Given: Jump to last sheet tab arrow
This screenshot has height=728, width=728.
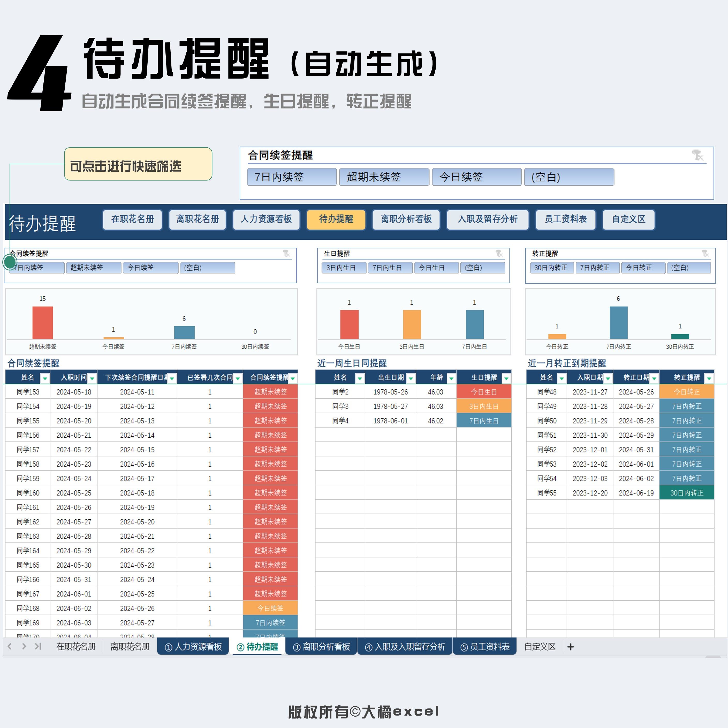Looking at the screenshot, I should [38, 647].
